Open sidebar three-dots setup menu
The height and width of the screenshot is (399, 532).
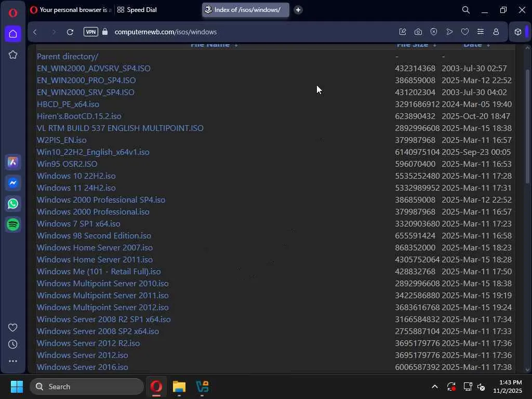(x=13, y=361)
